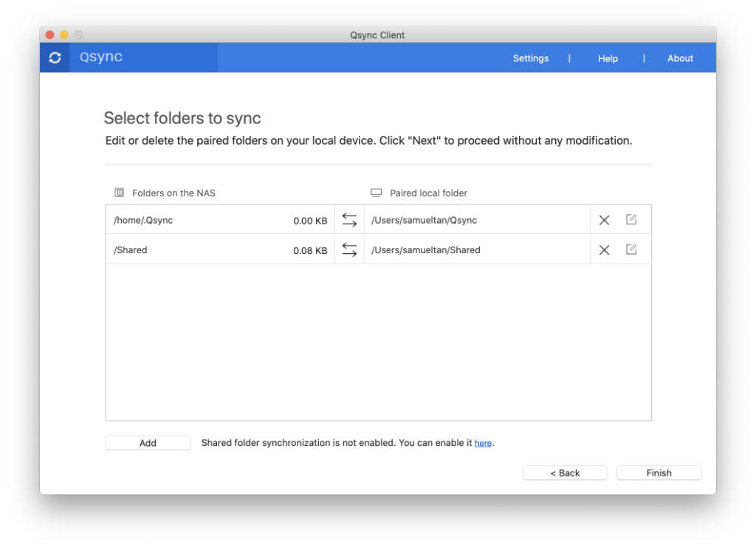The height and width of the screenshot is (547, 756).
Task: Edit the /Shared paired folder
Action: pyautogui.click(x=631, y=250)
